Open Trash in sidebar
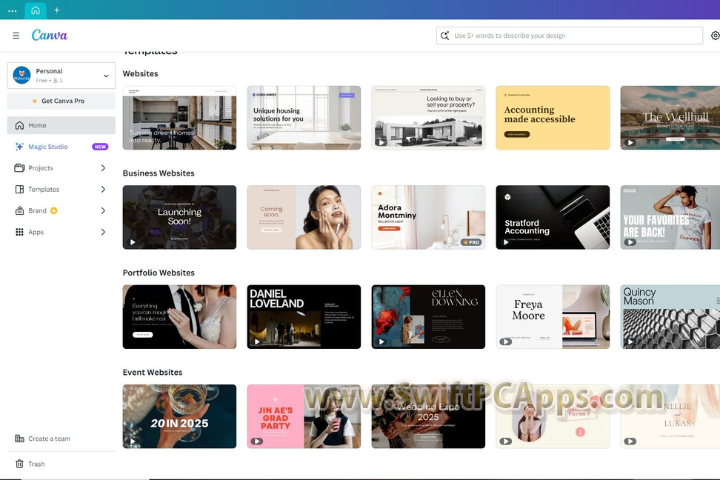720x480 pixels. pyautogui.click(x=61, y=464)
